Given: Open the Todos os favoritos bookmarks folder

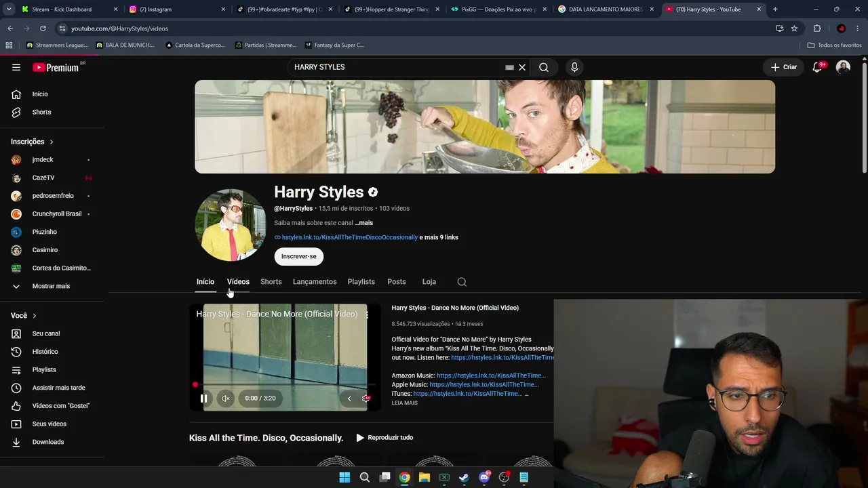Looking at the screenshot, I should tap(834, 45).
